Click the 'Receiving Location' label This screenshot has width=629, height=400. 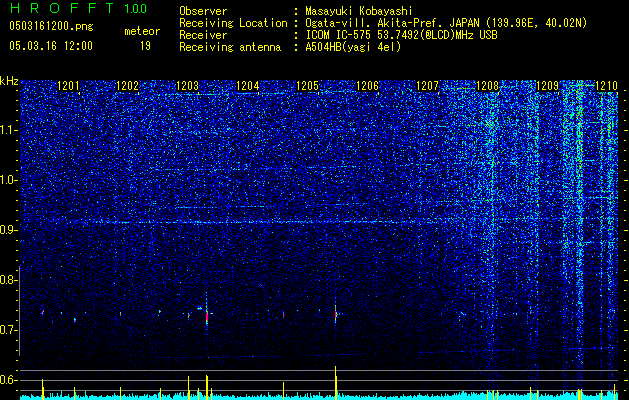tap(233, 23)
